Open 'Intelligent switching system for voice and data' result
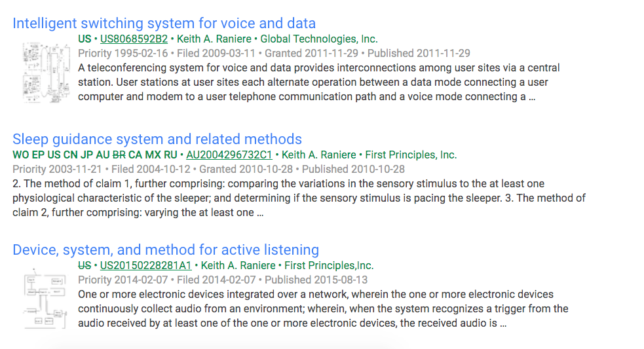644x349 pixels. pos(164,24)
